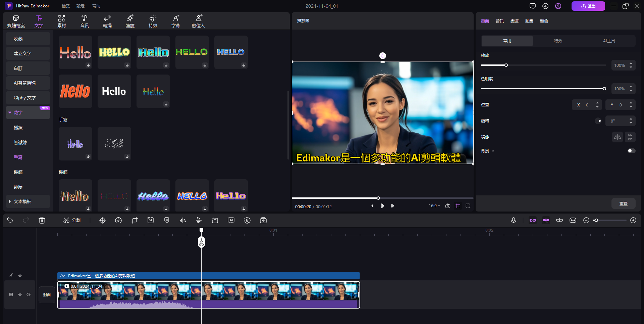Mute the video track with speaker icon
The height and width of the screenshot is (324, 644).
pyautogui.click(x=29, y=294)
